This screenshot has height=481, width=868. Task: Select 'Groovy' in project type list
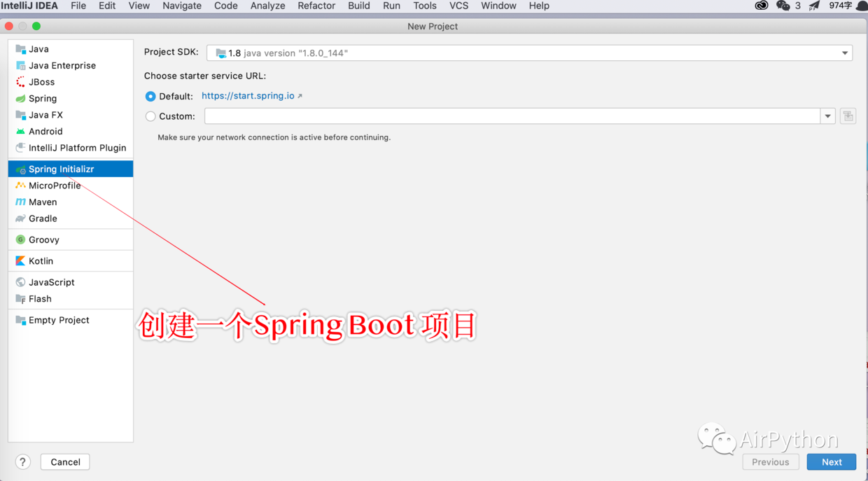(x=71, y=239)
